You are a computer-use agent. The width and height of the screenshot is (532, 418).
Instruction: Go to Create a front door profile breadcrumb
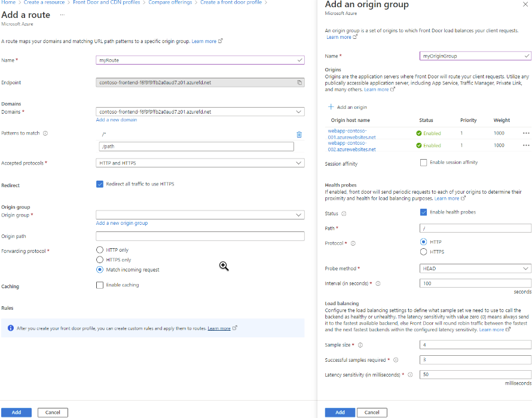231,2
